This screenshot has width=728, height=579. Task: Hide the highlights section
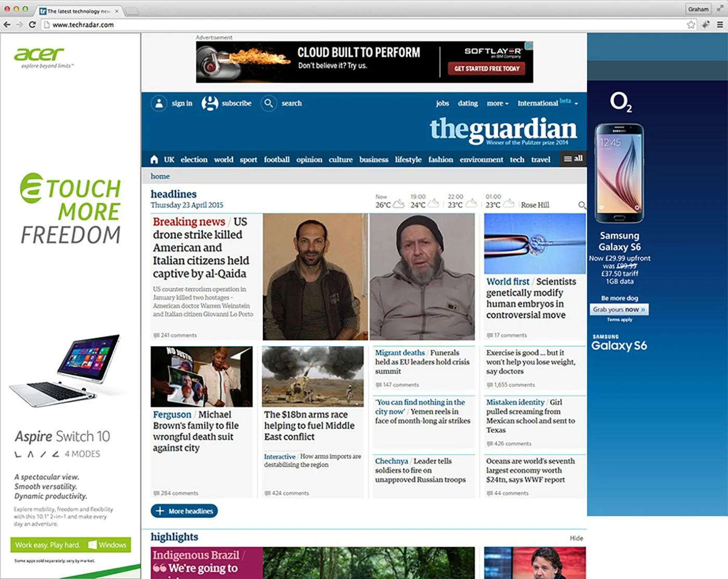[576, 538]
